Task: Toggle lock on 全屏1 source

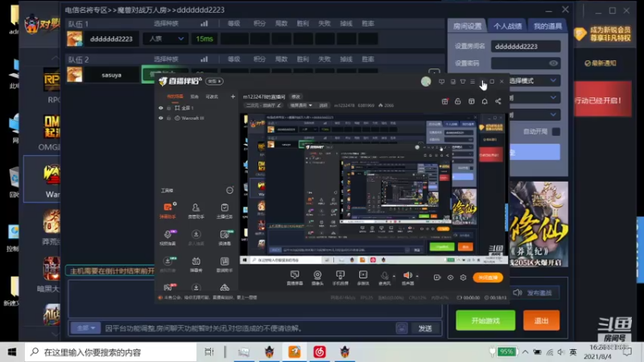Action: click(x=169, y=108)
